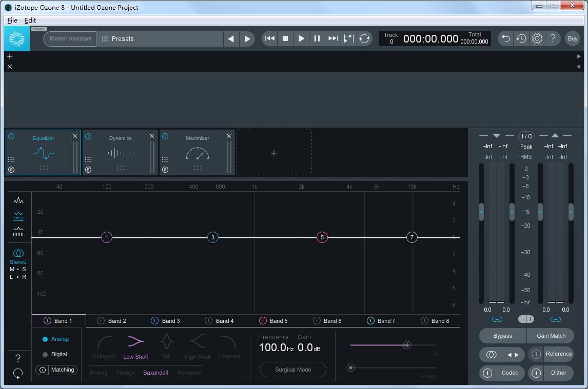Click EQ node 7 on the graph

coord(411,237)
